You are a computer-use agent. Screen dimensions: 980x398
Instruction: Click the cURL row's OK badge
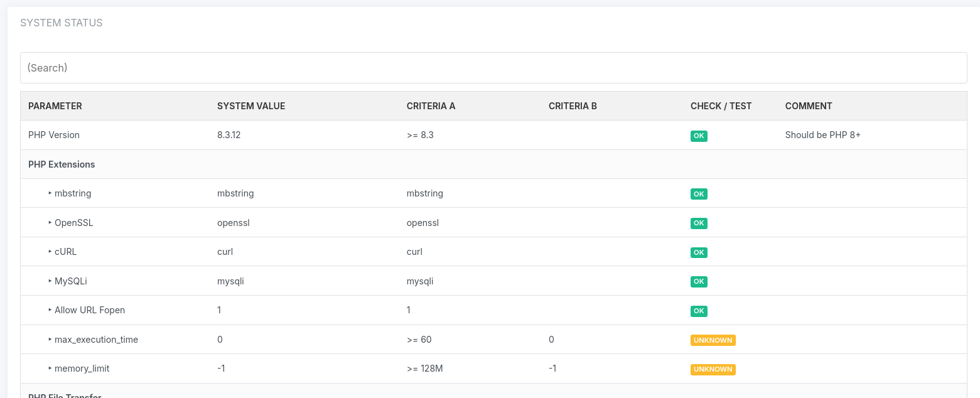(x=699, y=252)
